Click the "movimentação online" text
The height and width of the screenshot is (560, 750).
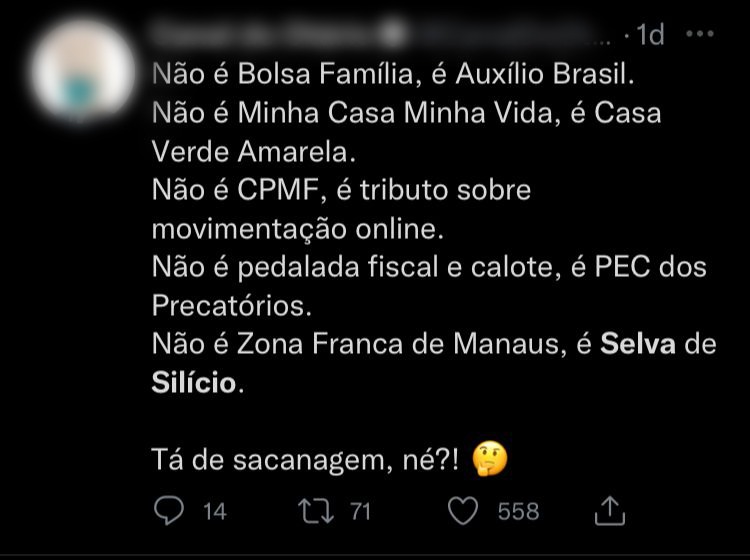point(295,228)
